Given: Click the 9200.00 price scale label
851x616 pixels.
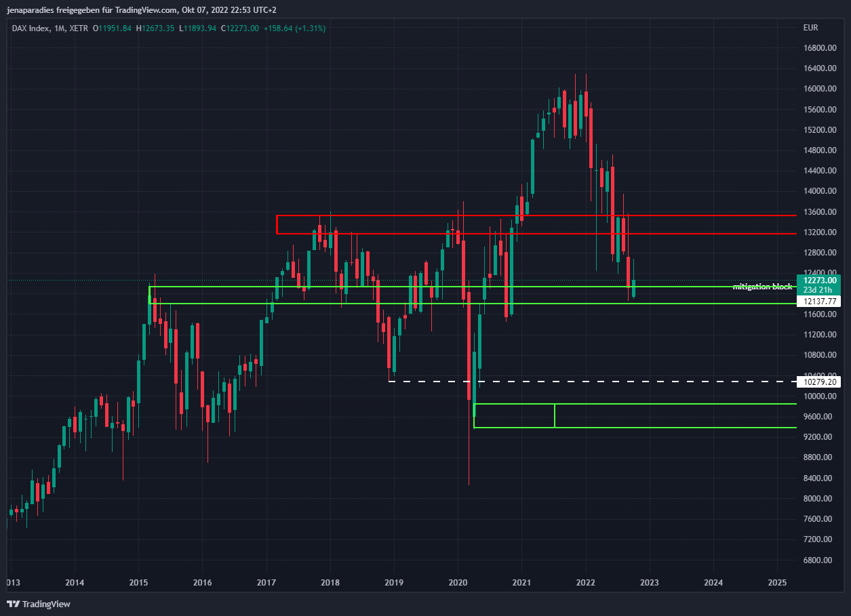Looking at the screenshot, I should [818, 437].
